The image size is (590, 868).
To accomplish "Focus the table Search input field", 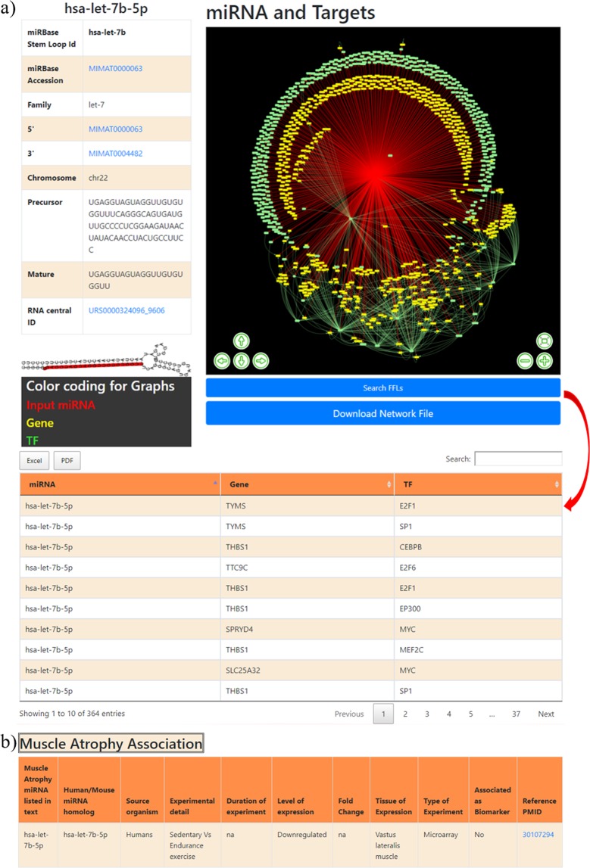I will point(518,459).
